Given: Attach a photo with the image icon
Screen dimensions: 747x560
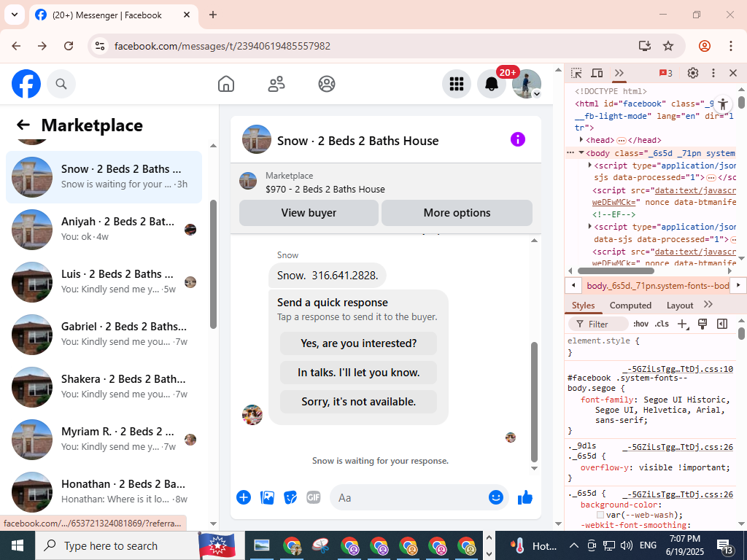Looking at the screenshot, I should pyautogui.click(x=267, y=497).
